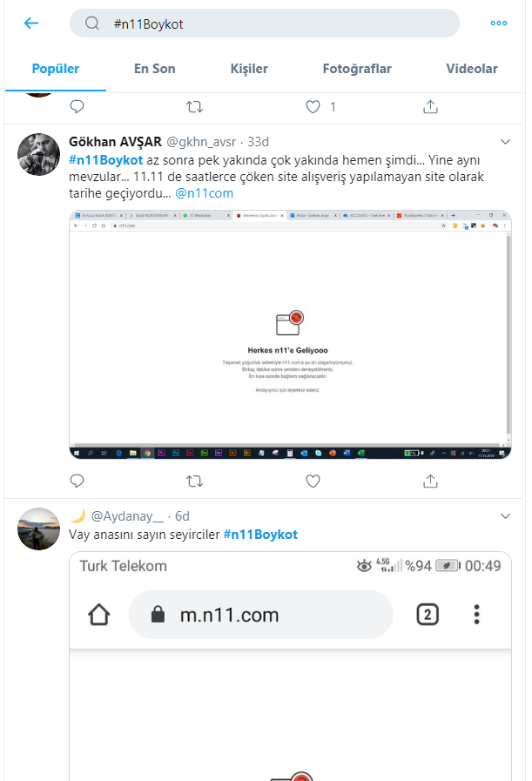This screenshot has height=781, width=532.
Task: Open the three-dot more options menu
Action: click(499, 23)
